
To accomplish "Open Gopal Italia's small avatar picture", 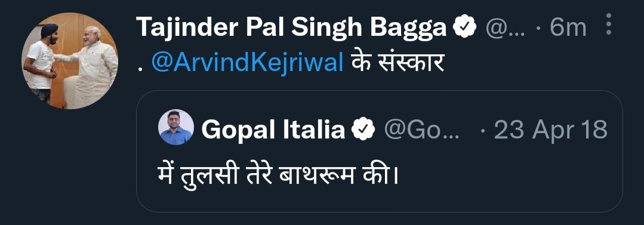I will pos(176,127).
